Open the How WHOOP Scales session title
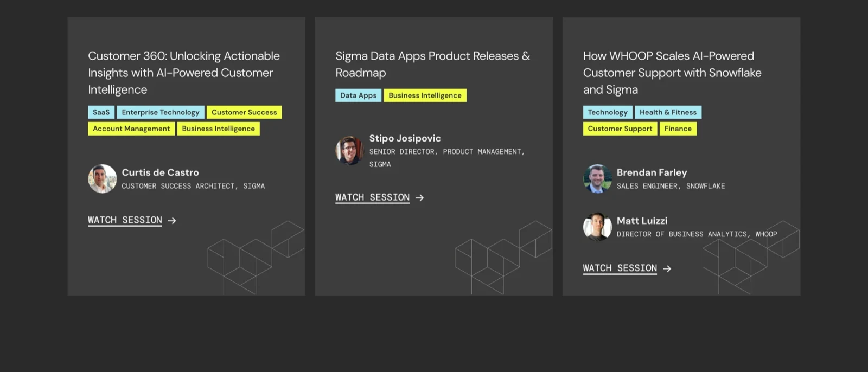Image resolution: width=868 pixels, height=372 pixels. tap(672, 73)
